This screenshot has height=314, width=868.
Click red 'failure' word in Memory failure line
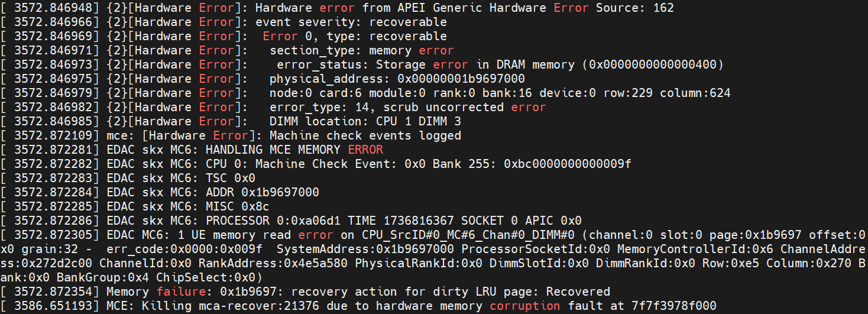pyautogui.click(x=181, y=292)
